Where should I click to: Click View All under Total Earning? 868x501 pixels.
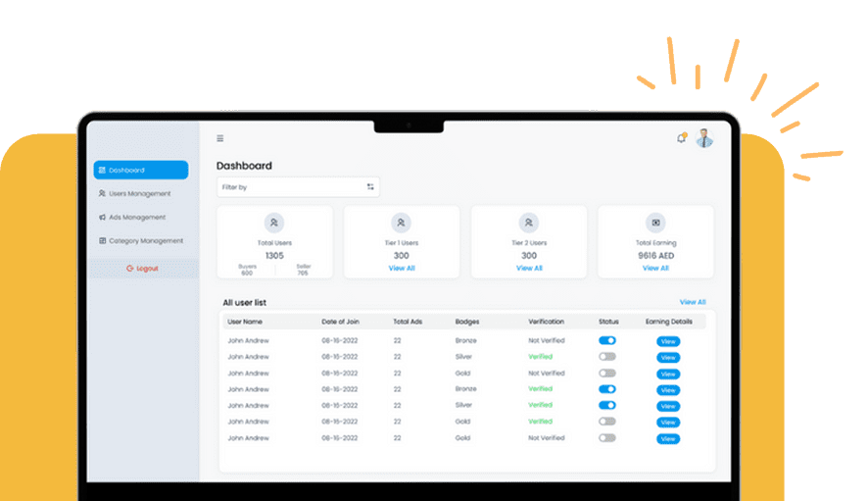coord(655,269)
